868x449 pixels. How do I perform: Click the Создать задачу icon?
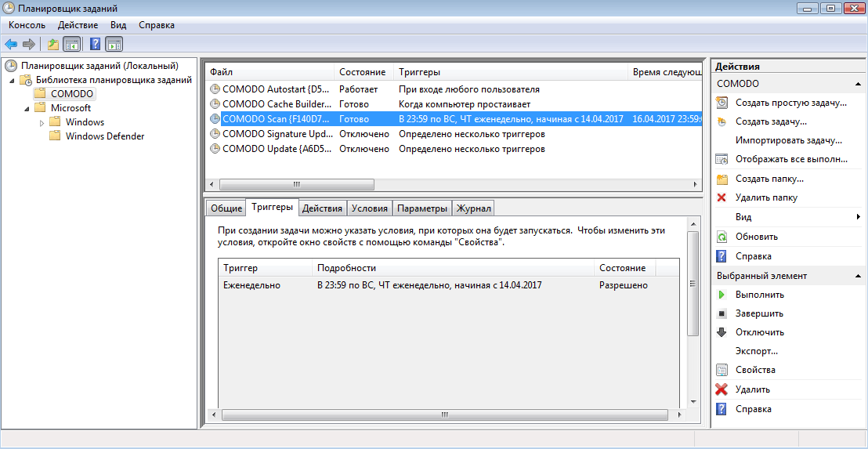pyautogui.click(x=722, y=121)
